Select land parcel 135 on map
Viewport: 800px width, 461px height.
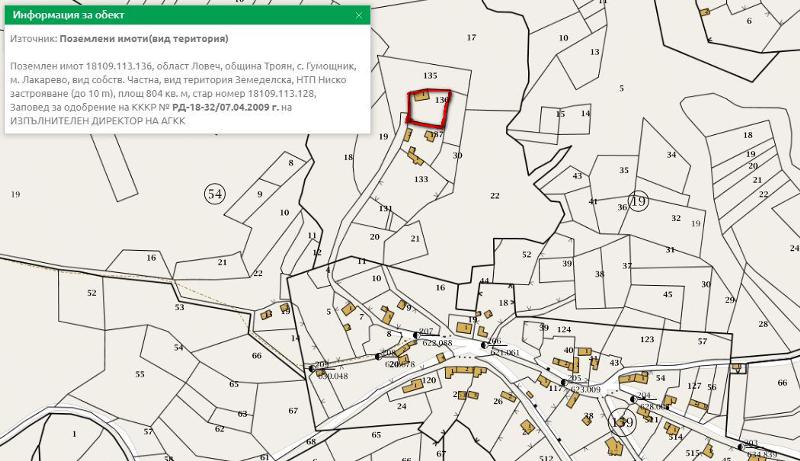[x=430, y=76]
